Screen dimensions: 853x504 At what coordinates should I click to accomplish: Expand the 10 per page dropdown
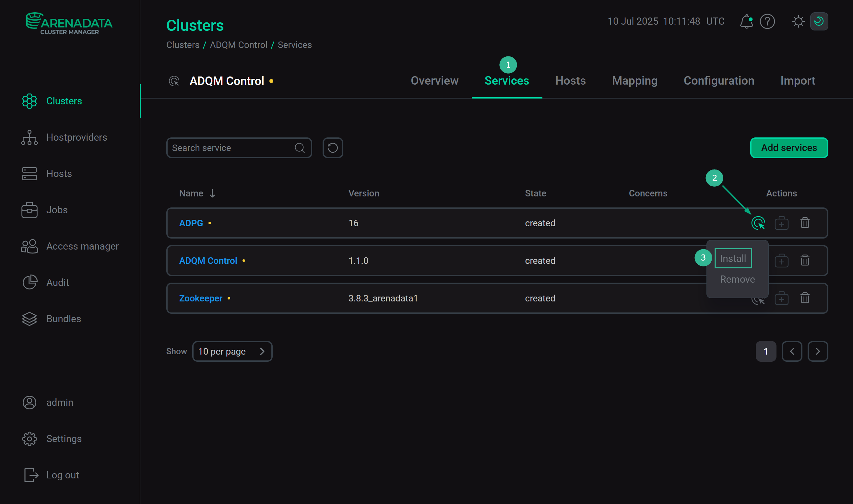click(x=232, y=351)
